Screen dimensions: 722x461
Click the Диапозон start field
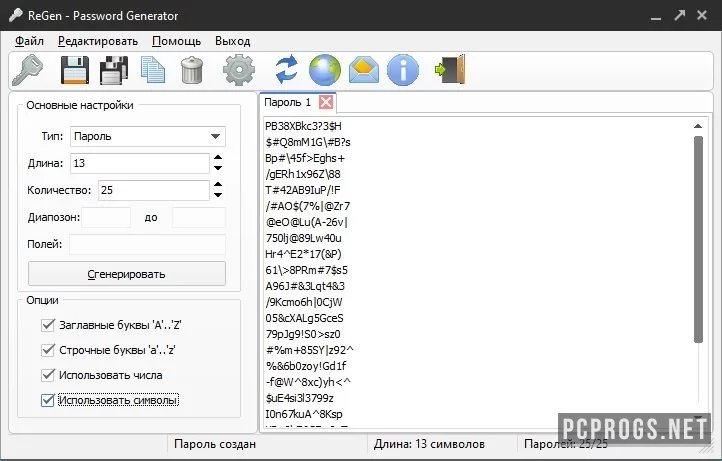[x=106, y=217]
